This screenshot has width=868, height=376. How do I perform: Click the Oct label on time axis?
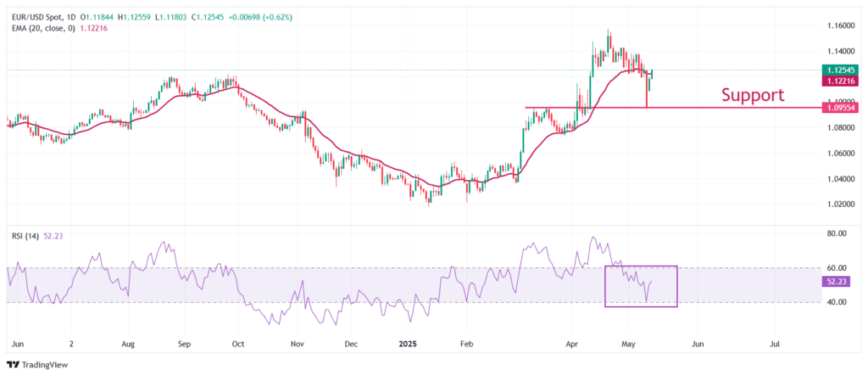pyautogui.click(x=238, y=344)
